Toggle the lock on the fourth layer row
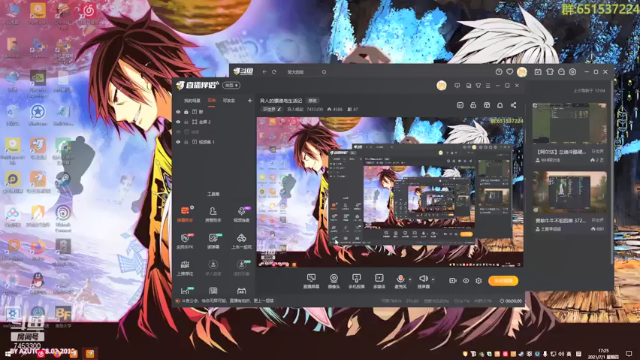This screenshot has width=640, height=360. coord(186,142)
